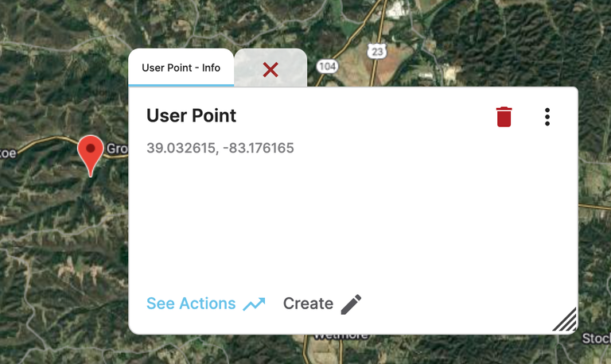Click the partial Stoc label on the map
This screenshot has height=364, width=611.
point(596,339)
